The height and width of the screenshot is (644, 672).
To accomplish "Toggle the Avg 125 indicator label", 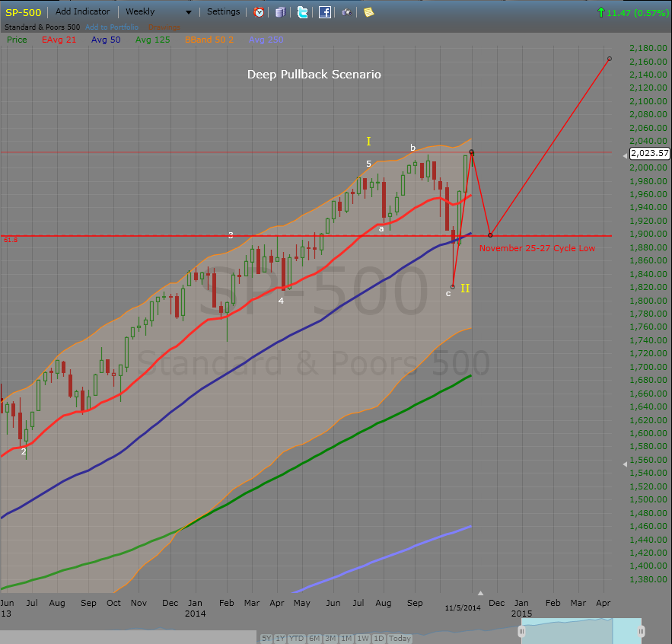I will [152, 40].
